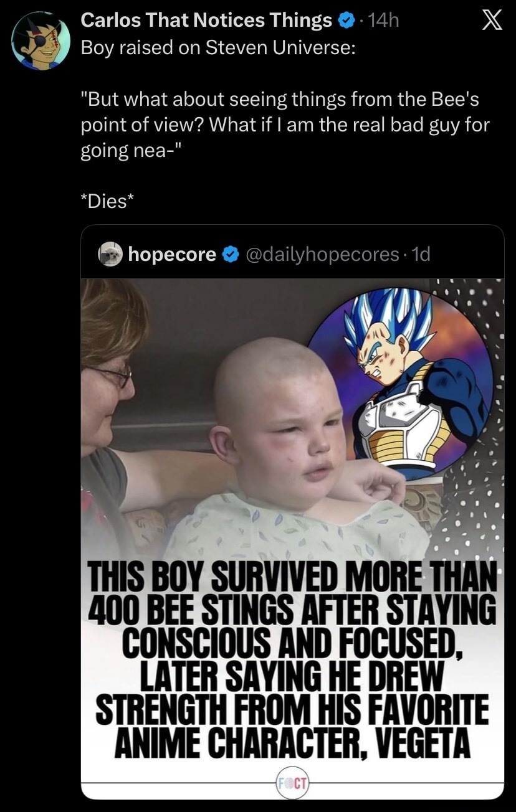The height and width of the screenshot is (812, 516).
Task: Click the quoted Bee's point of view paragraph
Action: [x=284, y=125]
